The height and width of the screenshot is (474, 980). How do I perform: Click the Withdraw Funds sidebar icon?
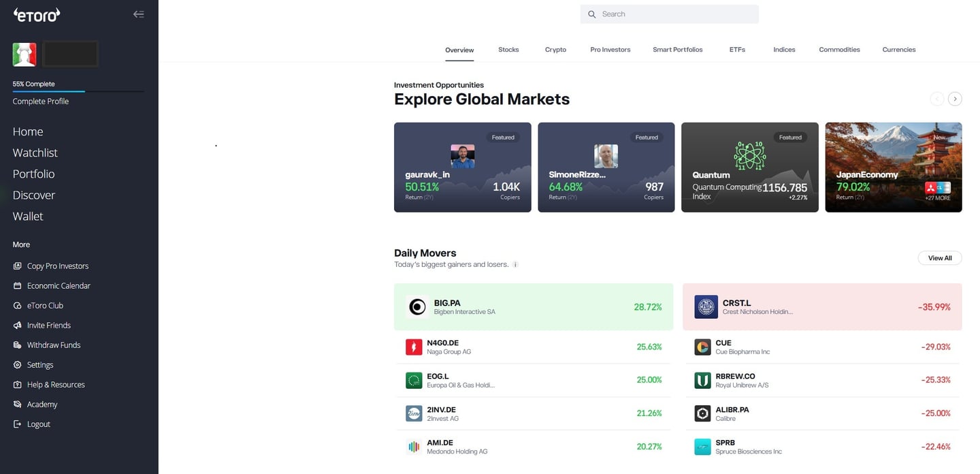point(18,345)
